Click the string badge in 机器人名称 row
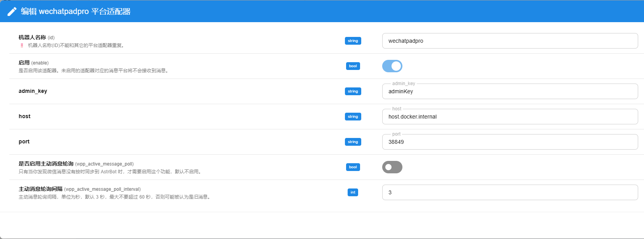The image size is (644, 239). 353,41
